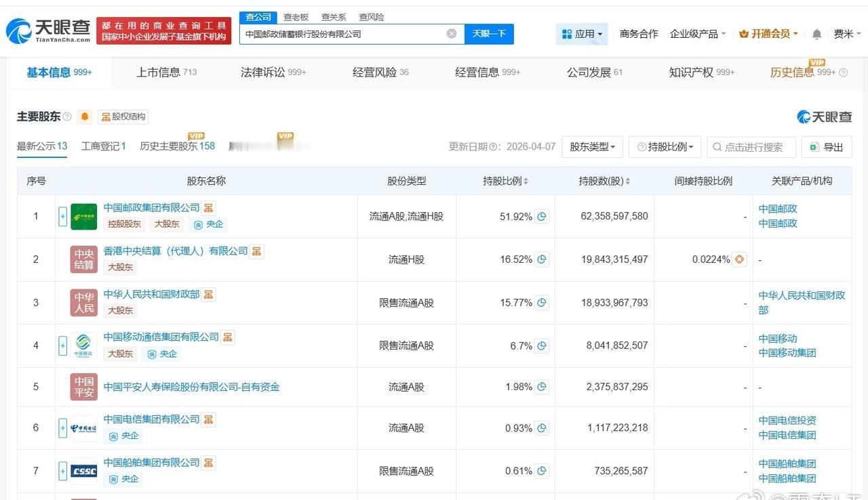Open equity structure icon after 中国移动通信集团有限公司
Image resolution: width=868 pixels, height=500 pixels.
pos(228,337)
